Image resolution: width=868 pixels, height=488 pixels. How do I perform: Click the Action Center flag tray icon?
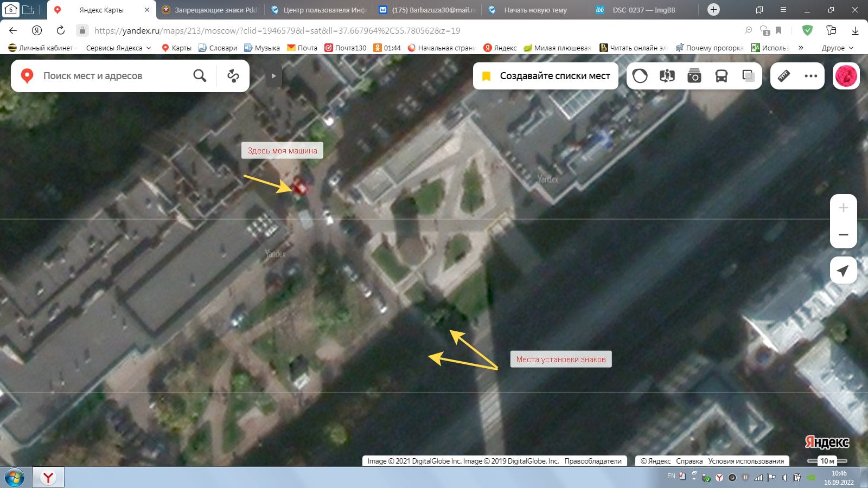coord(771,478)
